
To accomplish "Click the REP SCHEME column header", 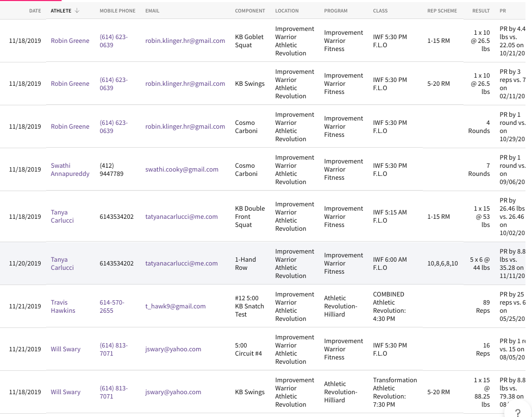I will [442, 11].
